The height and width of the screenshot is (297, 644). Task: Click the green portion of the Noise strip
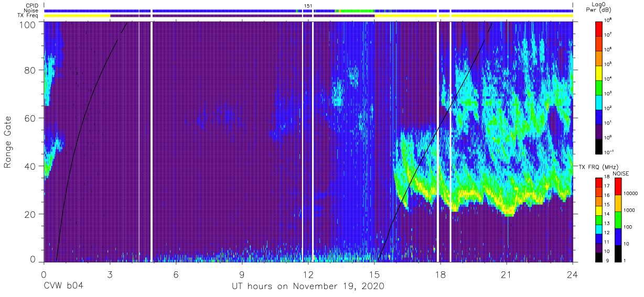pos(357,10)
